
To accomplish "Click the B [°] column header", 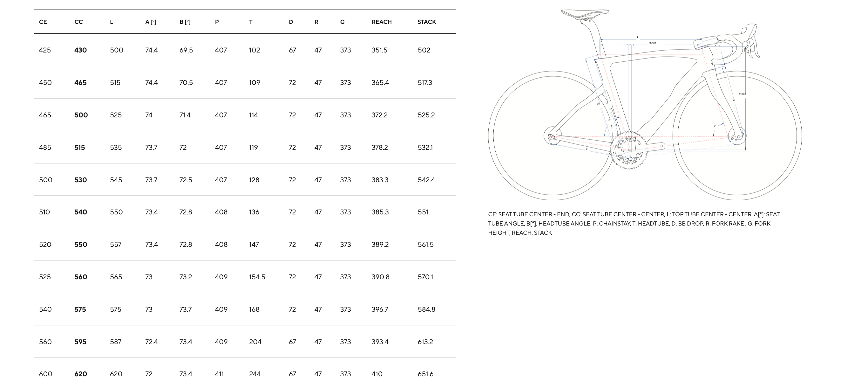I will 185,22.
